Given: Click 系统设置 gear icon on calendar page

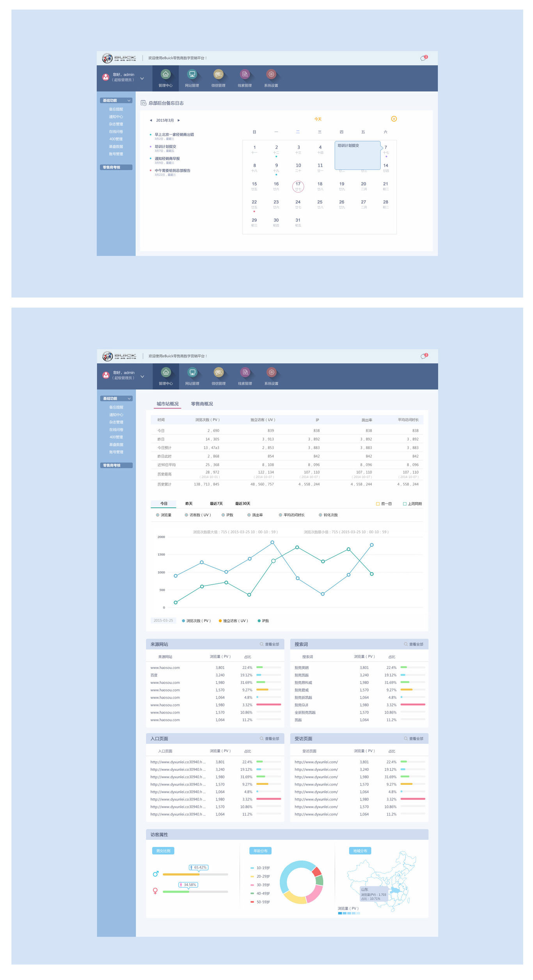Looking at the screenshot, I should click(x=271, y=74).
